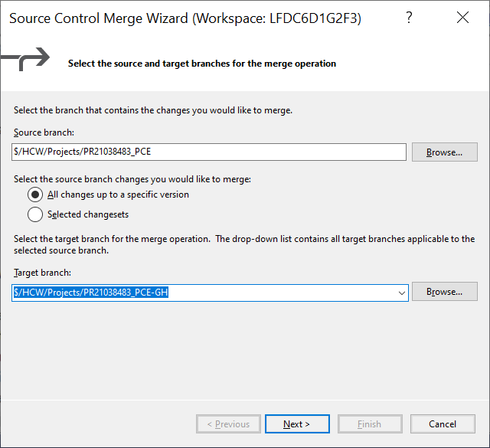This screenshot has height=448, width=490.
Task: Click the wizard title bar text
Action: click(185, 18)
